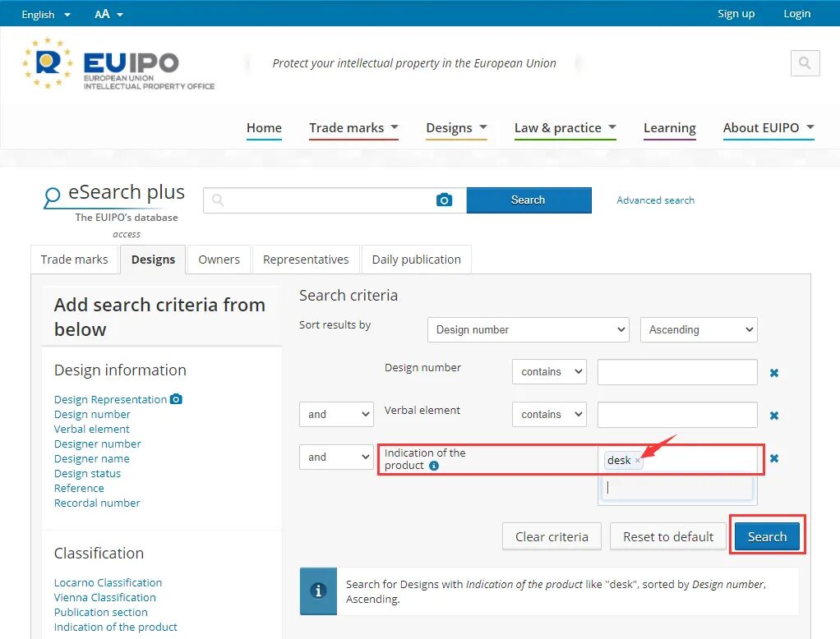
Task: Switch to the Owners tab
Action: pyautogui.click(x=219, y=260)
